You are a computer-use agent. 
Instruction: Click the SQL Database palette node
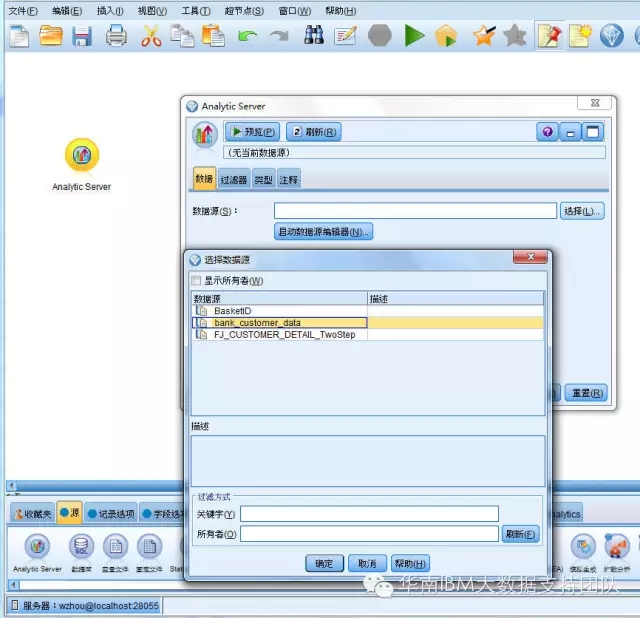click(x=81, y=546)
